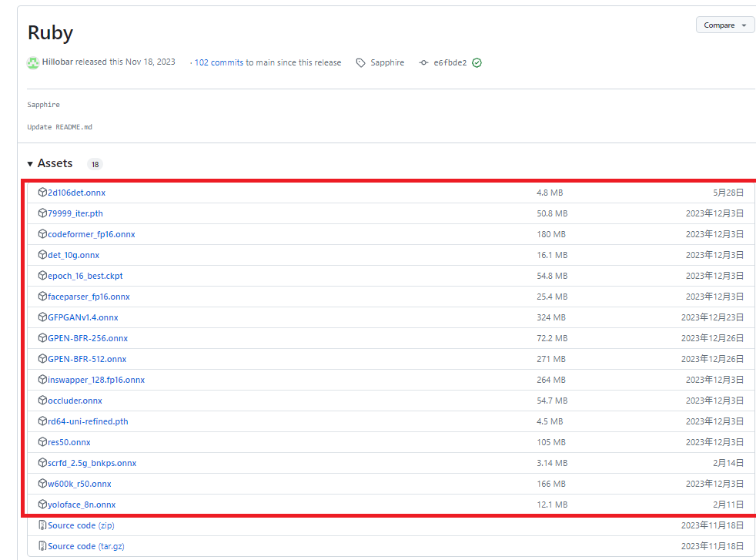
Task: Click the 324 MB size value
Action: click(x=551, y=317)
